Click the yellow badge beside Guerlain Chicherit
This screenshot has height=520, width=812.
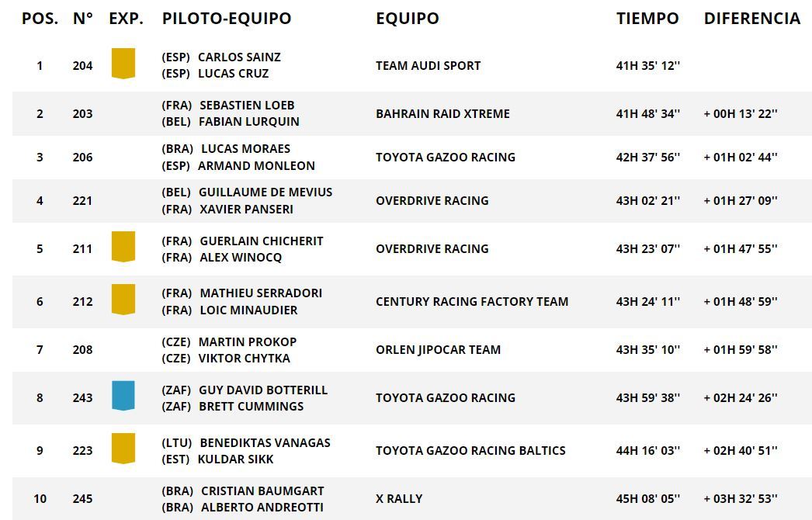click(x=123, y=246)
